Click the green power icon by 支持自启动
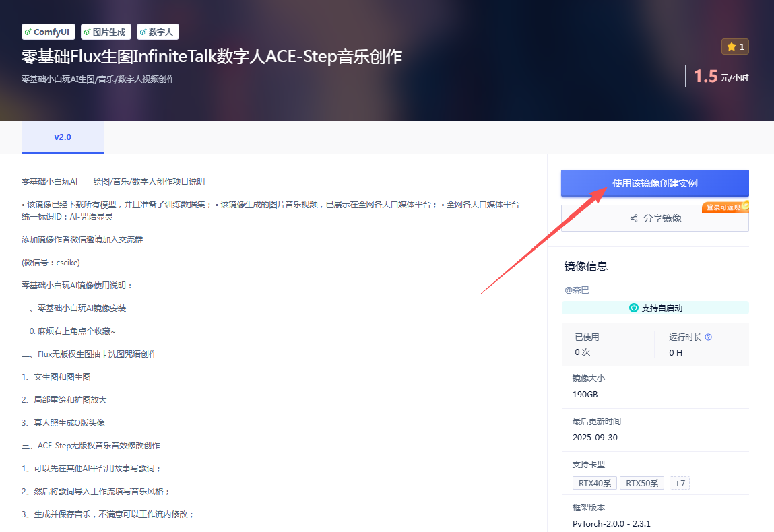The image size is (774, 532). (x=634, y=308)
